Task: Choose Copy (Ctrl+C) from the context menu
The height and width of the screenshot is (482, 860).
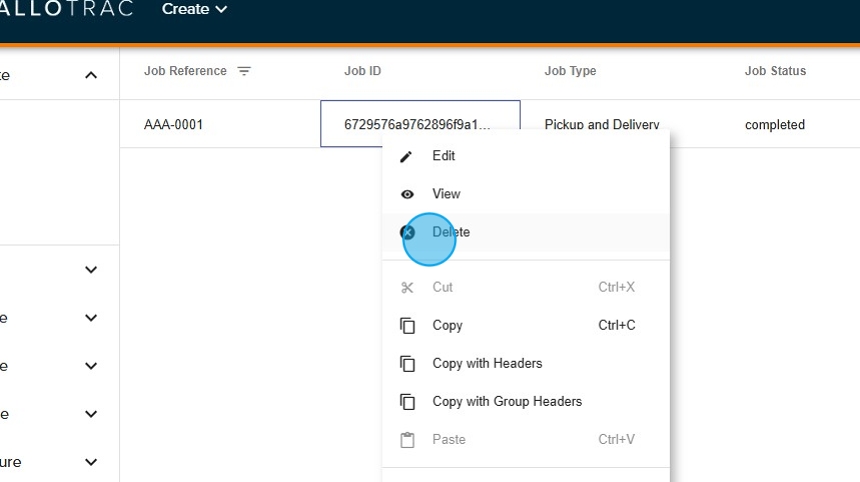Action: coord(447,325)
